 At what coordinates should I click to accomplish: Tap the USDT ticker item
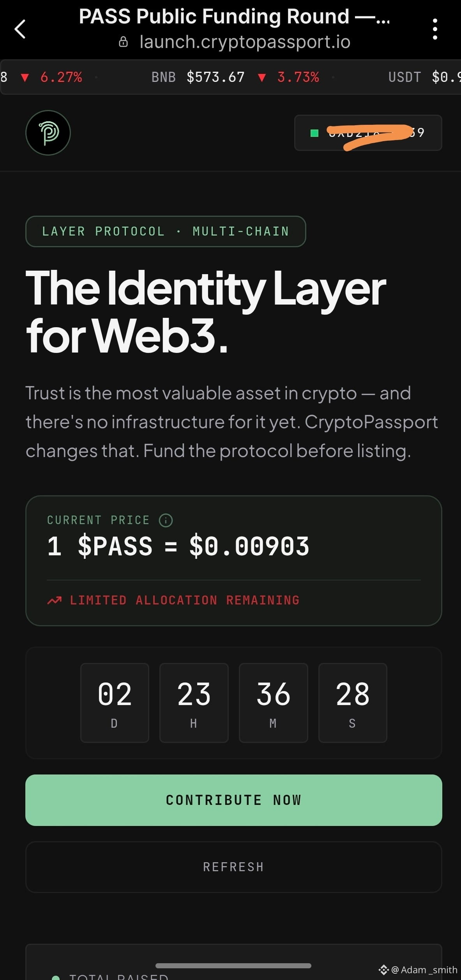pyautogui.click(x=424, y=77)
